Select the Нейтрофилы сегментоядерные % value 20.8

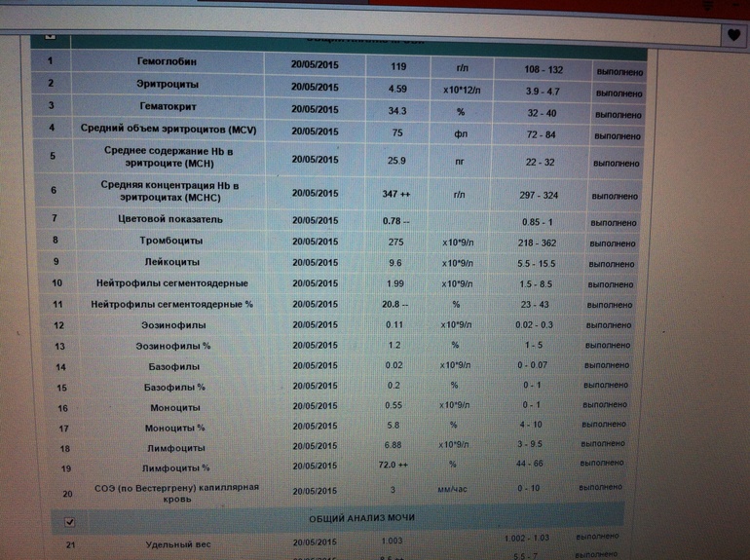tap(396, 305)
